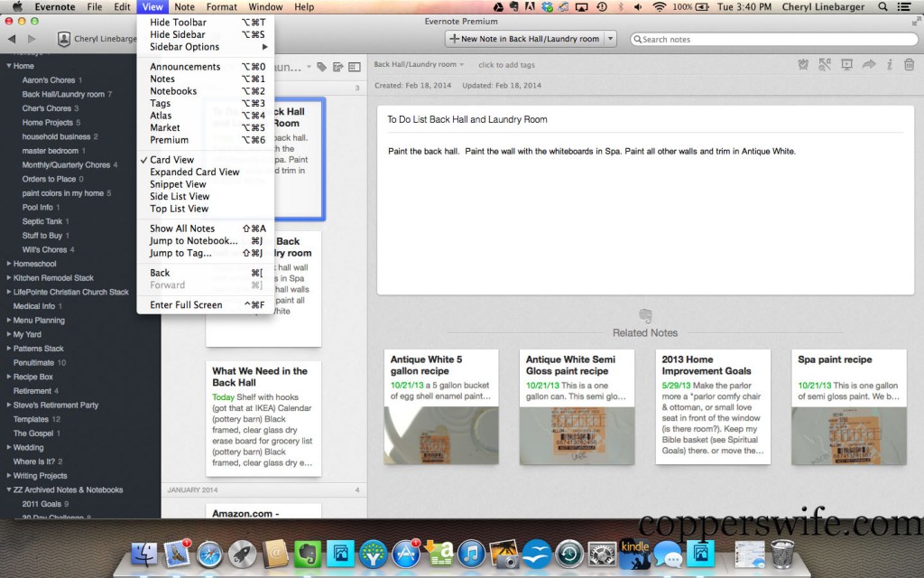Open the App Store from the Dock
924x578 pixels.
405,555
